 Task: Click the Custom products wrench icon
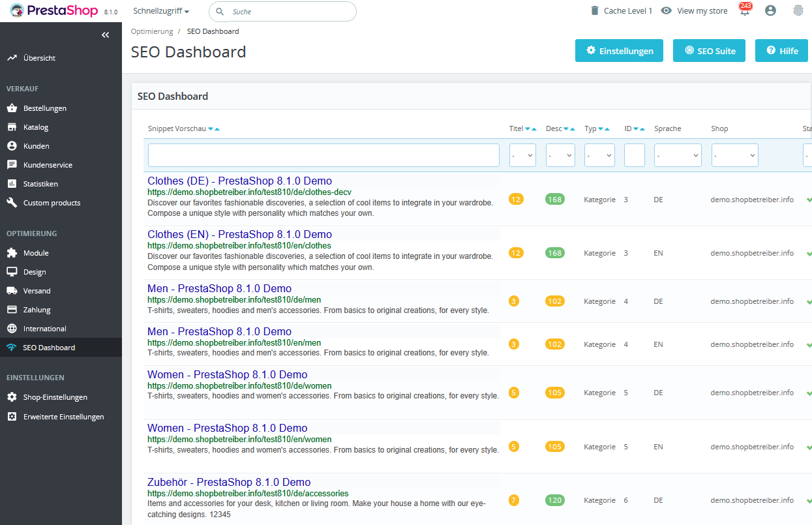(12, 203)
